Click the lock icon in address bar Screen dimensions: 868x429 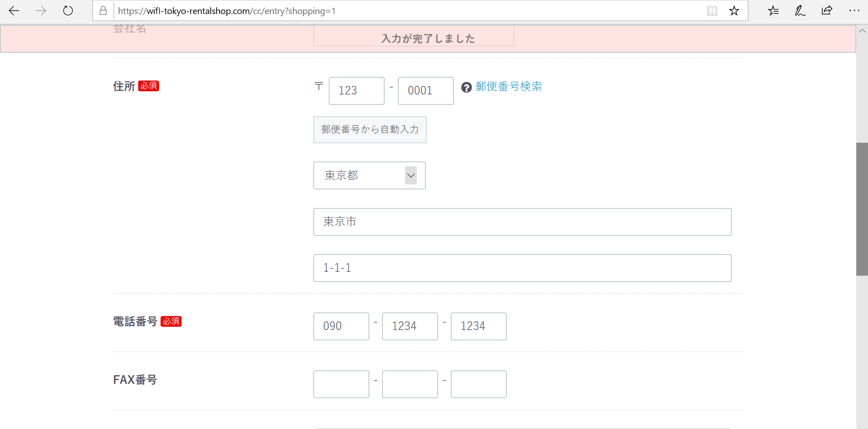coord(103,11)
